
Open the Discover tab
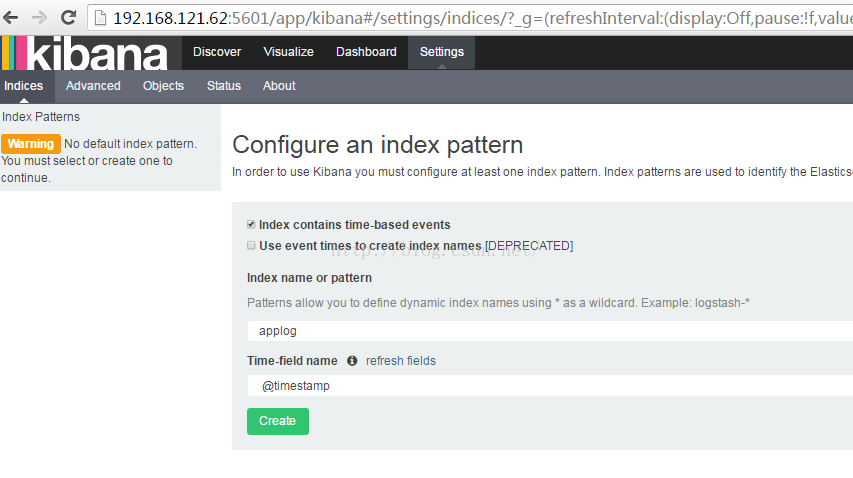[x=217, y=52]
